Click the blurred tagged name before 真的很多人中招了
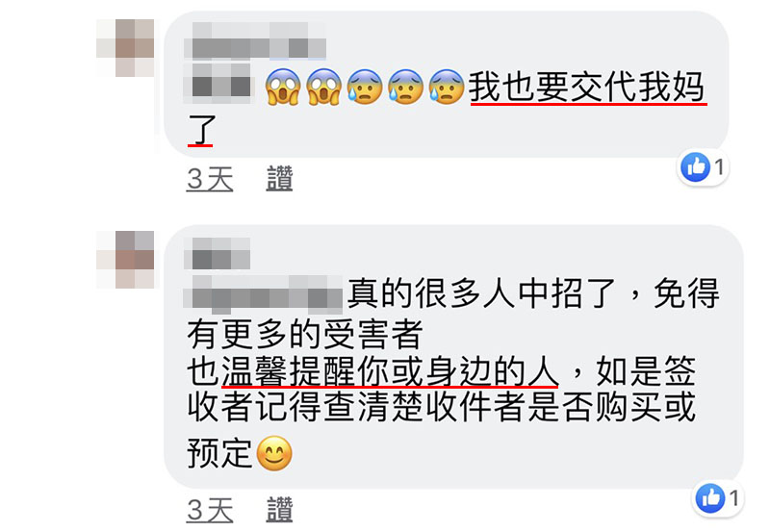 [x=263, y=294]
